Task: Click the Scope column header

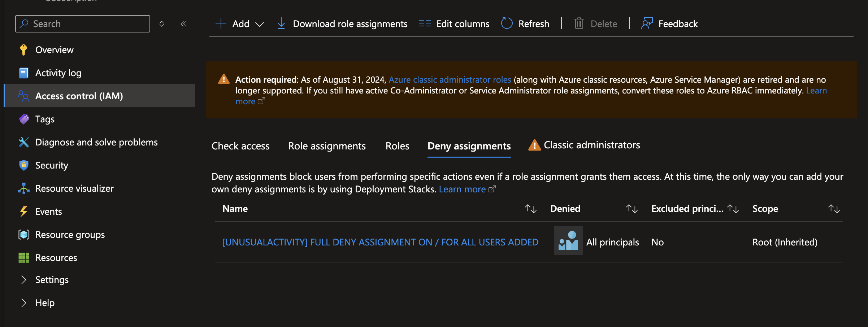Action: pyautogui.click(x=765, y=209)
